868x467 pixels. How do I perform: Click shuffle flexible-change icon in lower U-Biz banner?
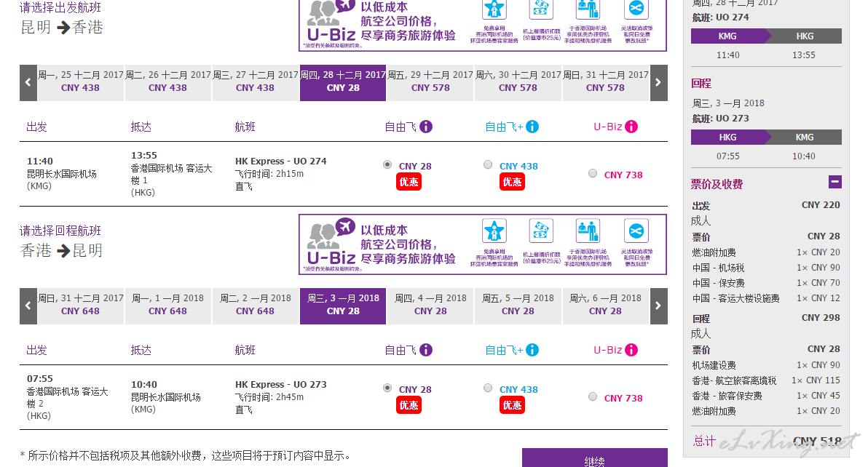click(x=636, y=231)
